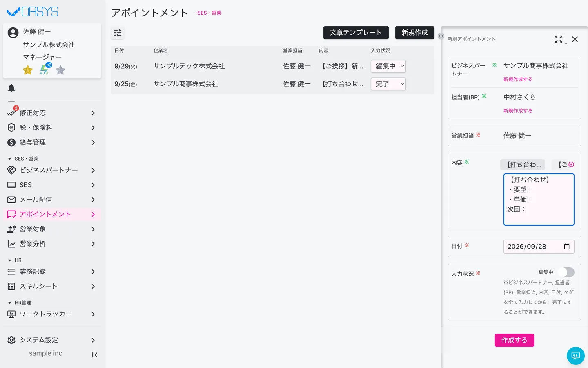Image resolution: width=588 pixels, height=368 pixels.
Task: Click into the 内容 text area
Action: 539,200
